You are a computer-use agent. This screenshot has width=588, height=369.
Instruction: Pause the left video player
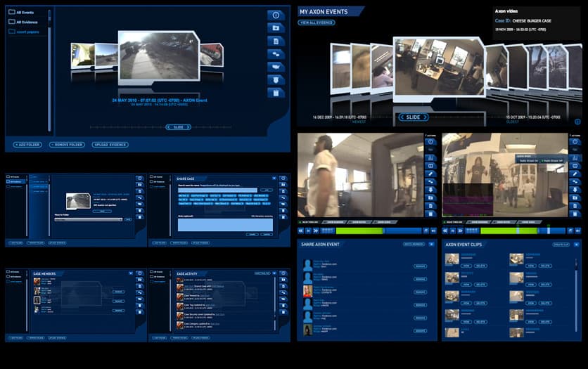point(308,231)
